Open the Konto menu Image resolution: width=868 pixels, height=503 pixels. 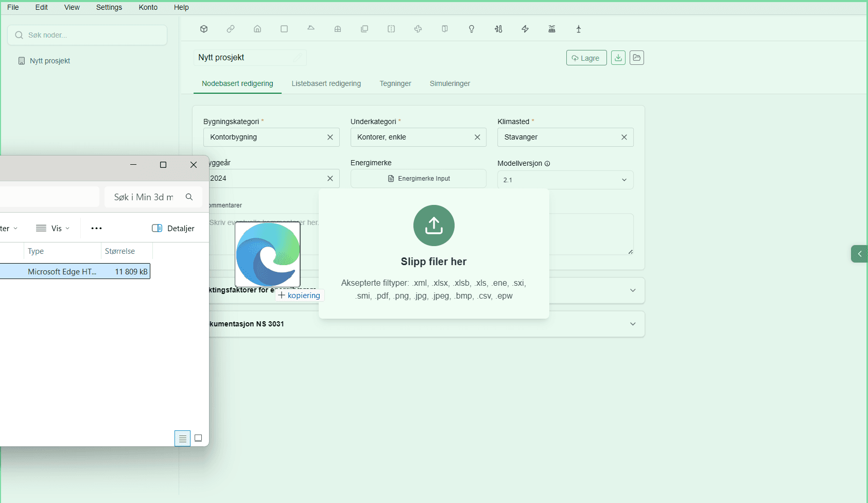[x=148, y=7]
